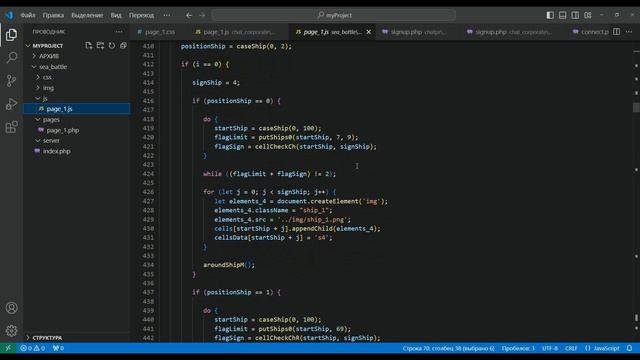The image size is (640, 360).
Task: Open the Файл menu
Action: (28, 15)
